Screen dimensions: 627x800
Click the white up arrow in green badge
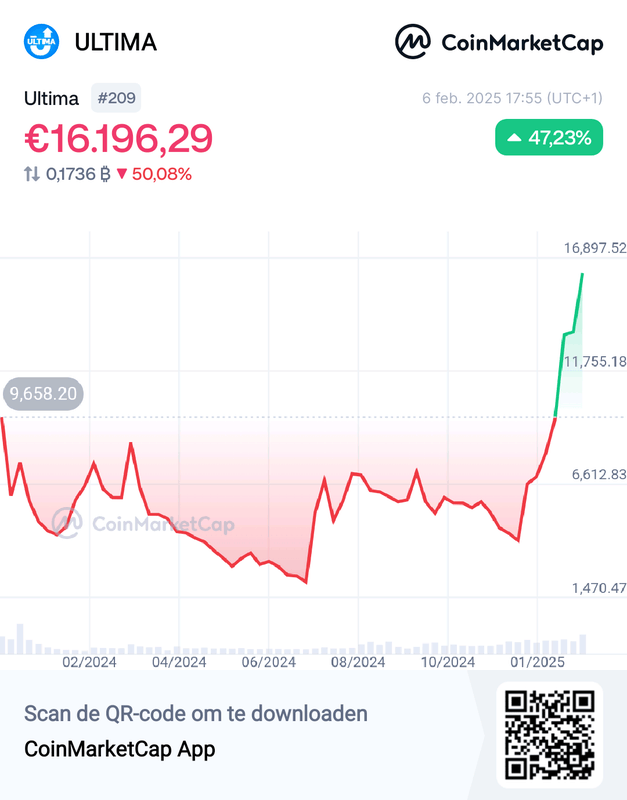click(x=514, y=138)
